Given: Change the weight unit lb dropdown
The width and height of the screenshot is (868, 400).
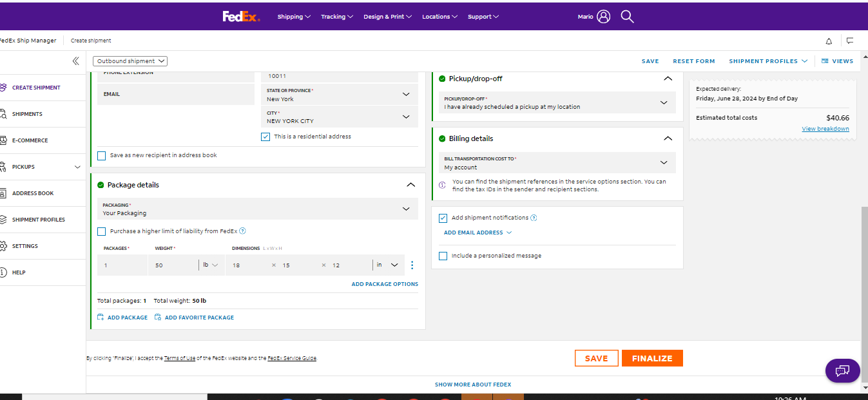Looking at the screenshot, I should click(211, 265).
